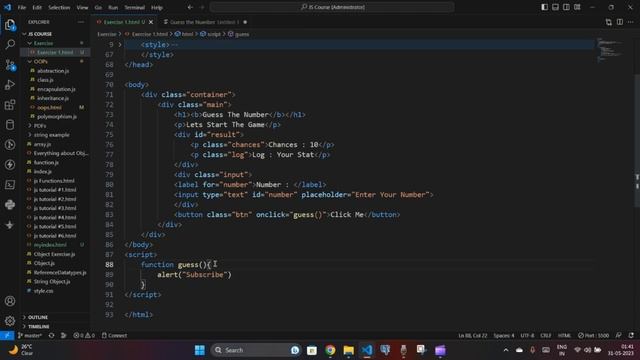Open the Python extension icon
640x360 pixels.
click(x=10, y=204)
